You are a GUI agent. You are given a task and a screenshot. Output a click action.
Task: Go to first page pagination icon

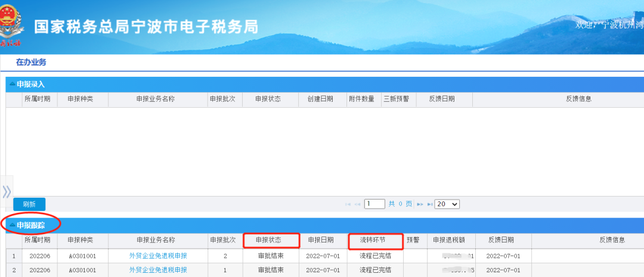348,204
